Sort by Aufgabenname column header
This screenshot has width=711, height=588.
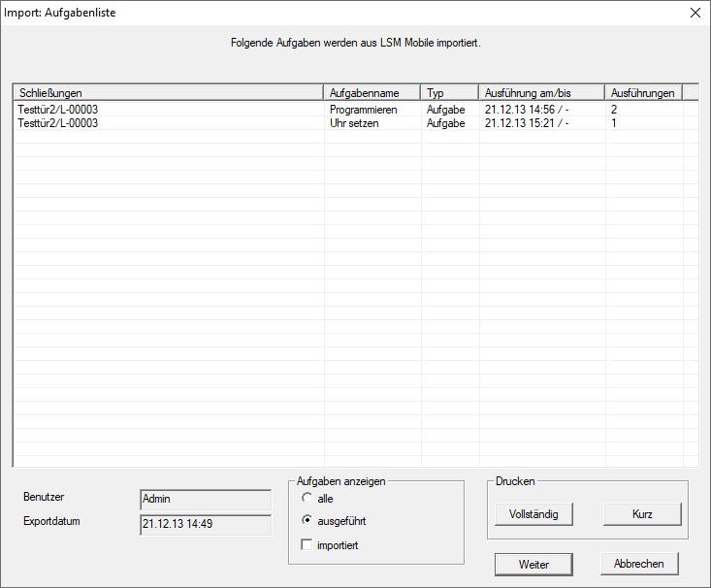click(372, 93)
